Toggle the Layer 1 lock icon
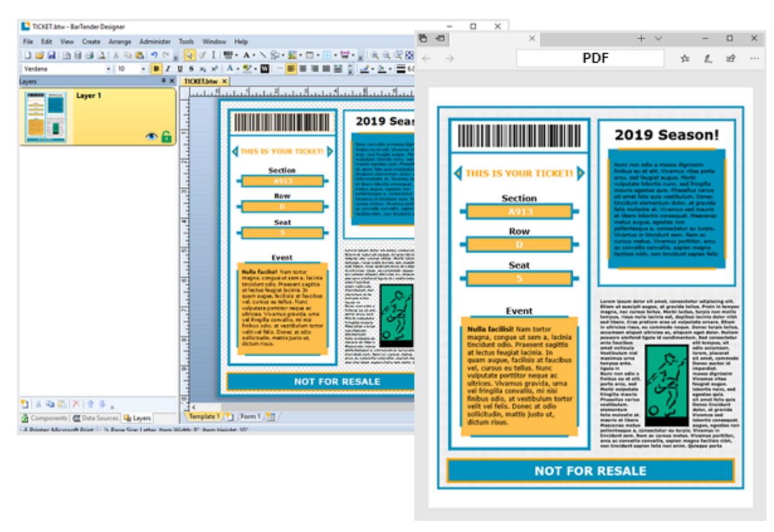The width and height of the screenshot is (774, 532). tap(166, 136)
